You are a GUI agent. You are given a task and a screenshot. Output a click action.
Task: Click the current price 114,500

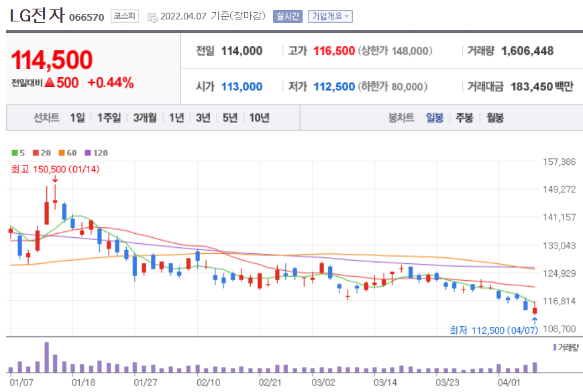pos(52,60)
